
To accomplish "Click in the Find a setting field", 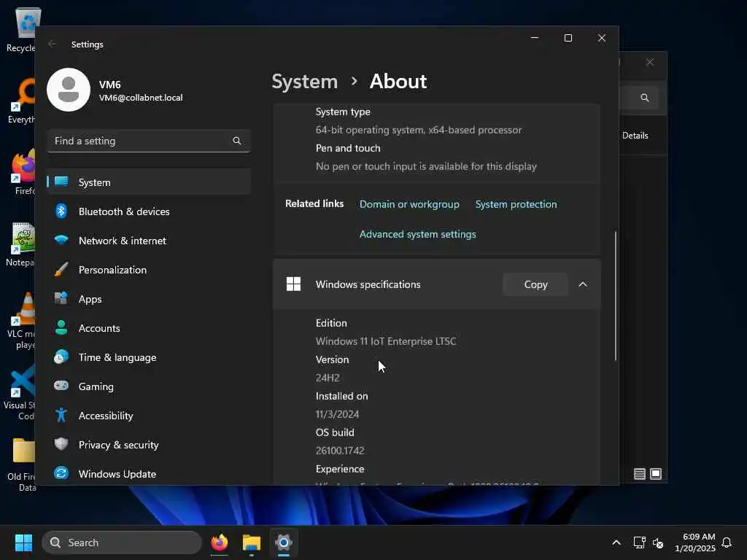I will (149, 141).
